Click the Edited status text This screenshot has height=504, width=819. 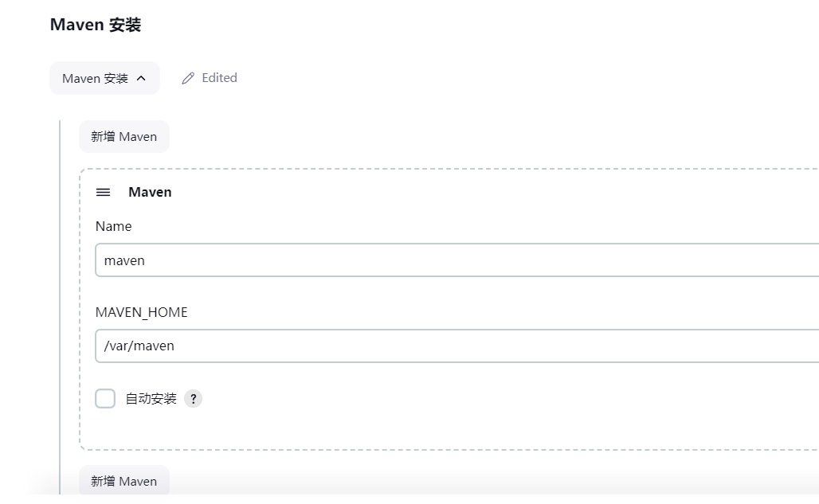tap(219, 78)
